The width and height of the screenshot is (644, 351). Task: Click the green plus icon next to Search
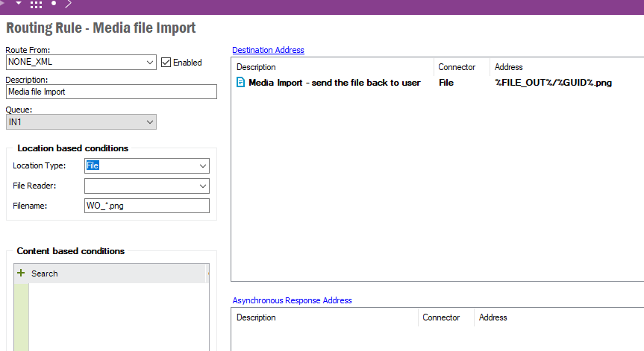click(x=21, y=273)
